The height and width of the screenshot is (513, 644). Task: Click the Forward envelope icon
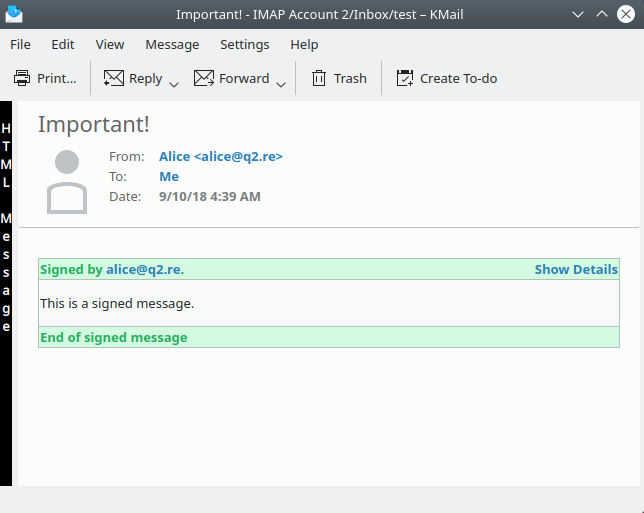click(204, 78)
